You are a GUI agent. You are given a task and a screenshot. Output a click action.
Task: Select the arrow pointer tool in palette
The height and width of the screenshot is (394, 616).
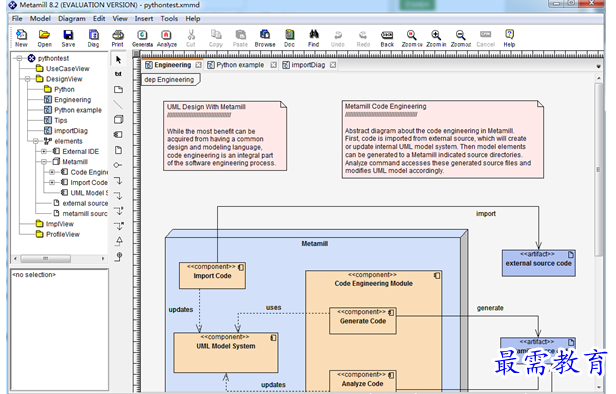118,60
